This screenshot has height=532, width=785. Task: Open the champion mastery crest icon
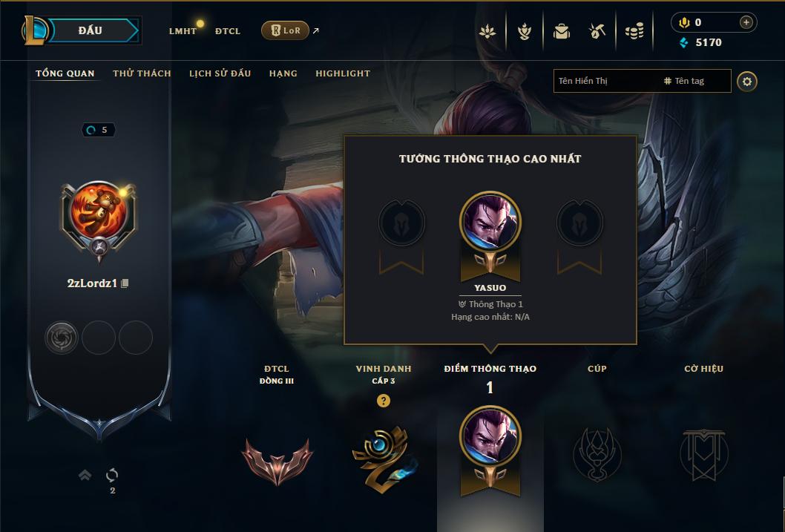click(x=524, y=31)
